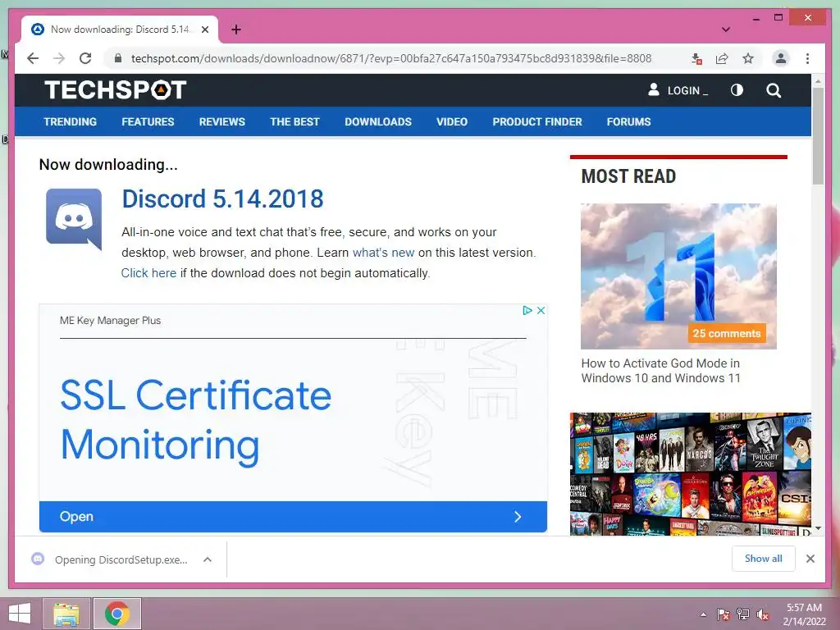Viewport: 840px width, 630px height.
Task: Open the blocked downloads indicator in address bar
Action: 696,58
